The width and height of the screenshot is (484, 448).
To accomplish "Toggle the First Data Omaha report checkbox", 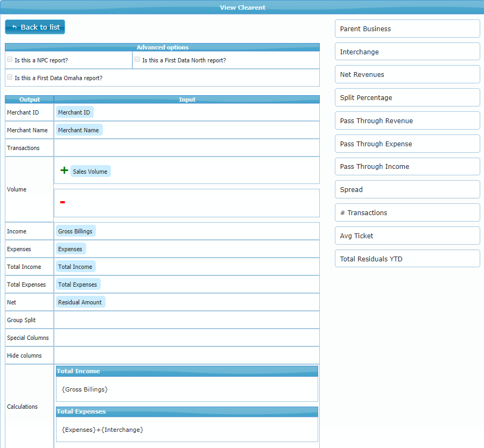I will coord(10,77).
